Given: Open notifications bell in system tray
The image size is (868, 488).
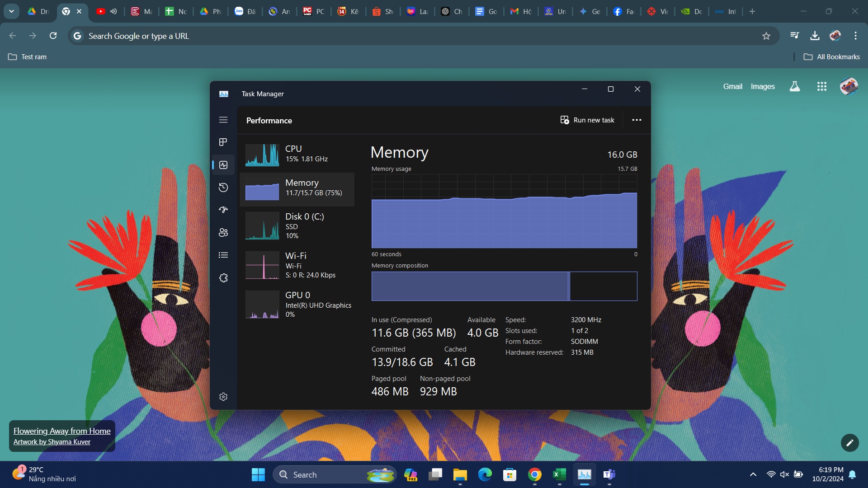Looking at the screenshot, I should coord(853,474).
